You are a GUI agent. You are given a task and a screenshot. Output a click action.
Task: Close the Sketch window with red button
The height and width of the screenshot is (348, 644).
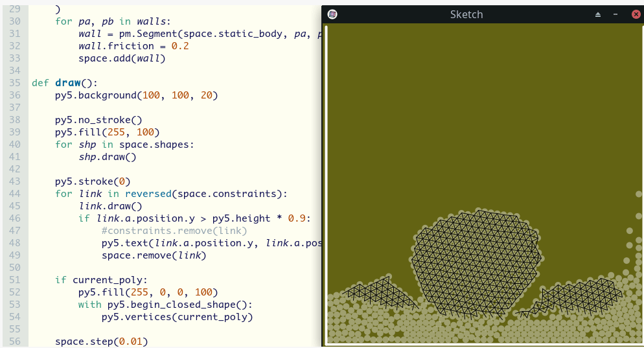click(636, 14)
